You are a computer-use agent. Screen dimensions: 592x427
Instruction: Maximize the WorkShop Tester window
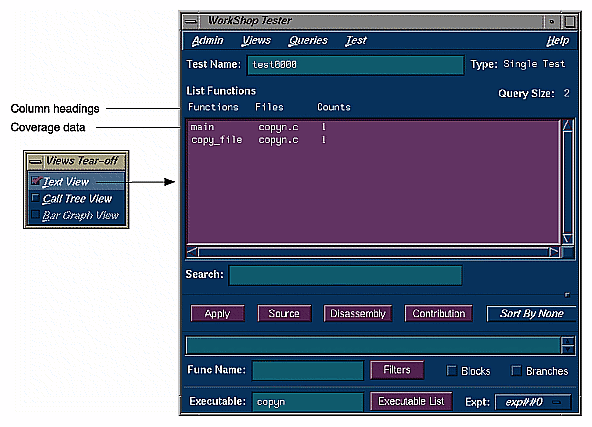pos(569,22)
